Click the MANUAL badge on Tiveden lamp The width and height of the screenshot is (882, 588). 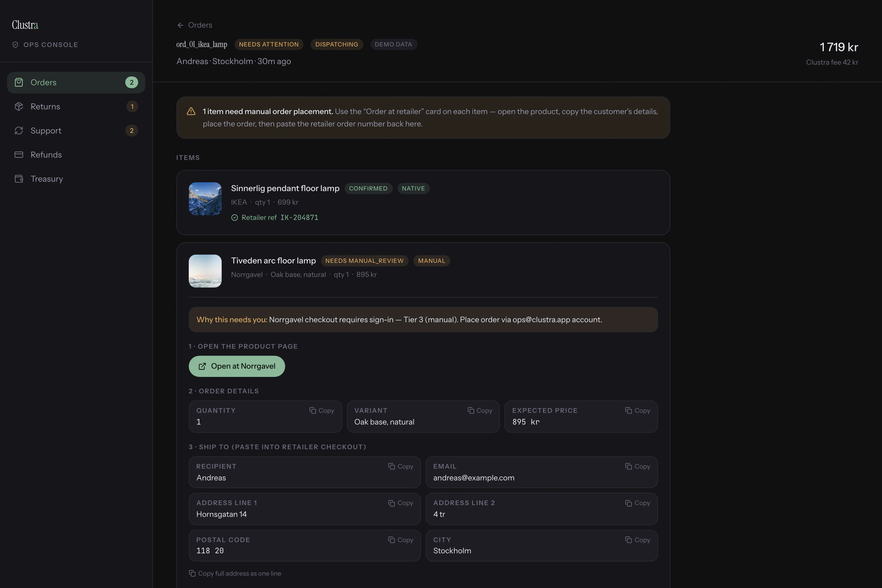point(432,260)
